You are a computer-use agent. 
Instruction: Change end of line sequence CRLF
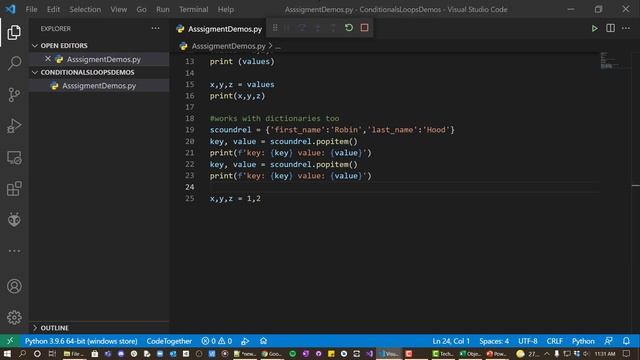tap(554, 341)
